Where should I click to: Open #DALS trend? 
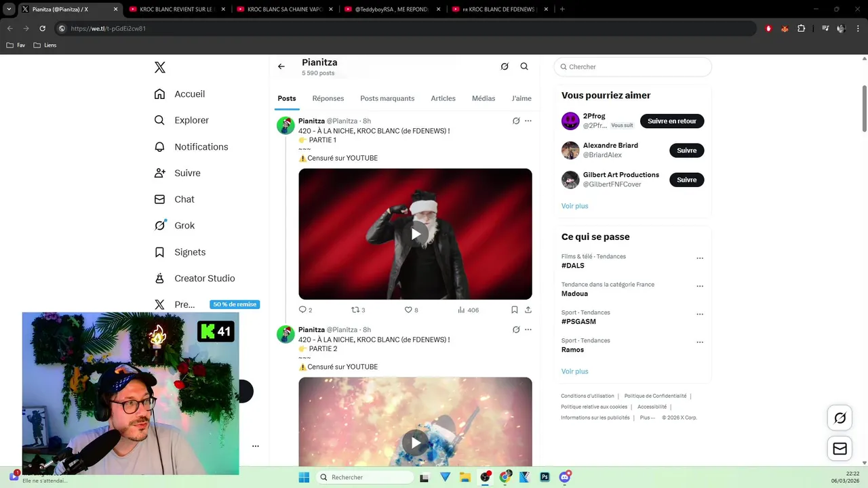click(573, 266)
